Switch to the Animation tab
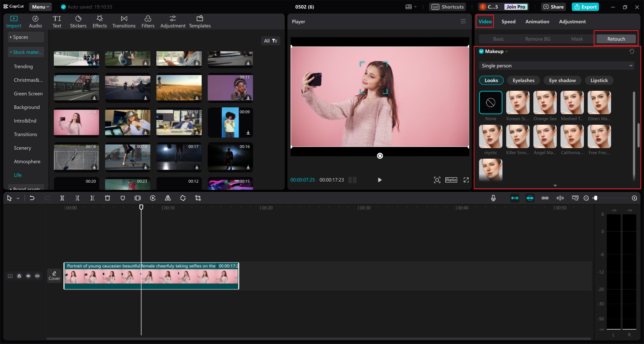The width and height of the screenshot is (644, 344). tap(537, 21)
